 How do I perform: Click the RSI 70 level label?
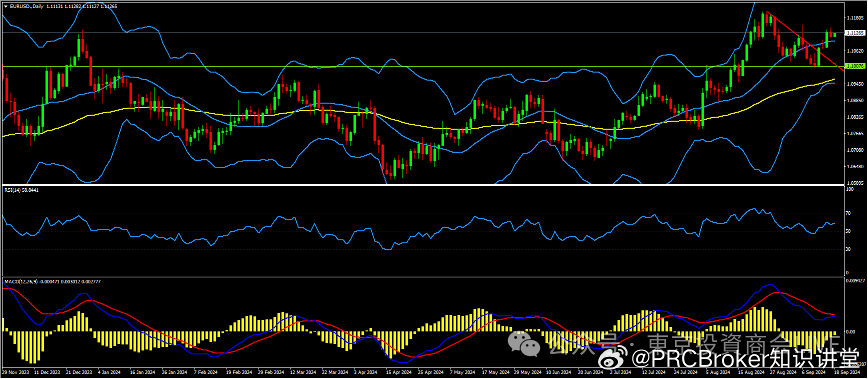[848, 213]
